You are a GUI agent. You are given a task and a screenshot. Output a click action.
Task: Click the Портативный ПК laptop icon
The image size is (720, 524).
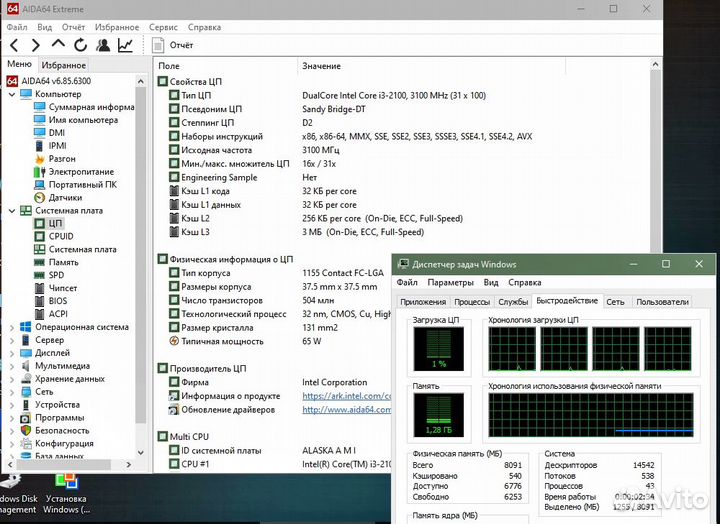coord(39,185)
